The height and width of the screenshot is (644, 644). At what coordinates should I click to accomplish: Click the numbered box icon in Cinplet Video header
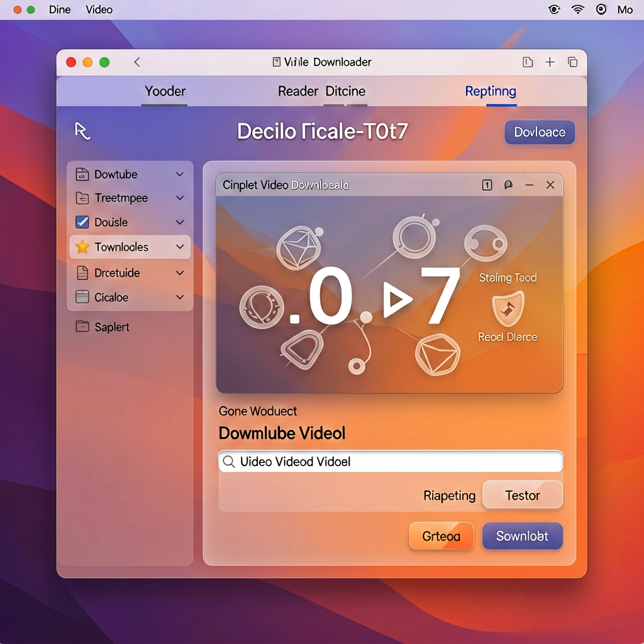tap(487, 186)
